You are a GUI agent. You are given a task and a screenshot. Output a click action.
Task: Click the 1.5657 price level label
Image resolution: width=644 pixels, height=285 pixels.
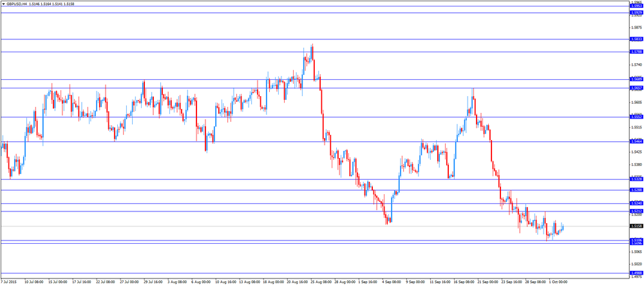(x=636, y=88)
